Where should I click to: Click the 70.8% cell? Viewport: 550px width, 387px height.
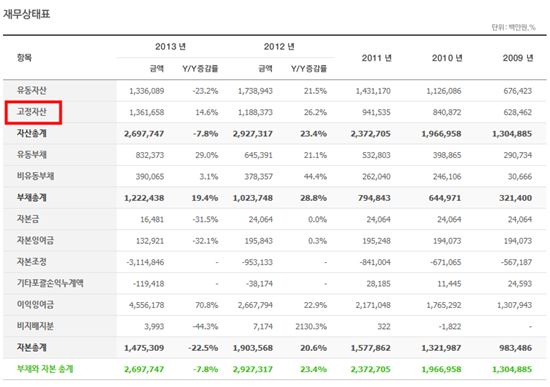pos(207,305)
